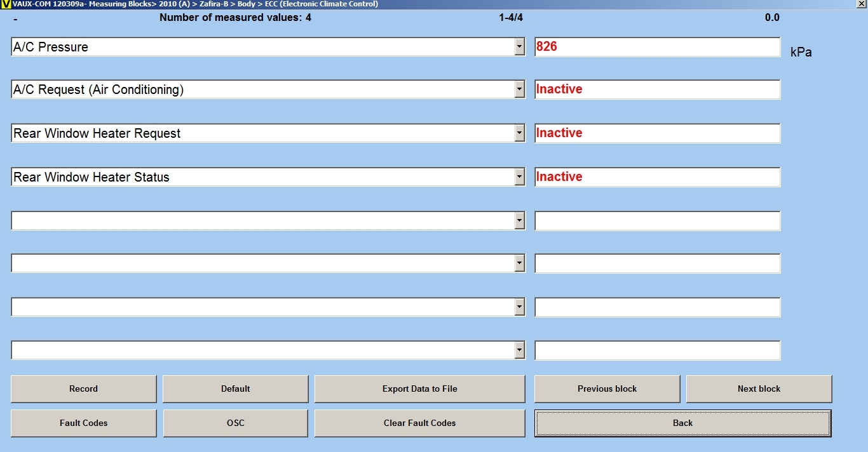Export Data to File

point(419,389)
